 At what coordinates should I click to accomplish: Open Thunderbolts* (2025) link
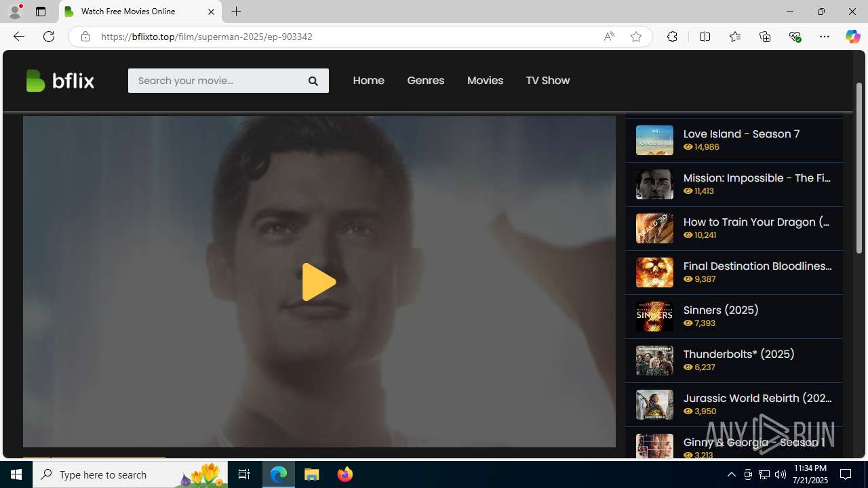[x=738, y=354]
